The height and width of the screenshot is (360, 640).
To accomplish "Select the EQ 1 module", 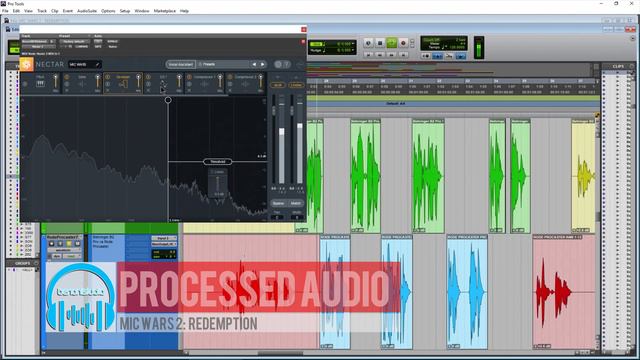I will [x=163, y=84].
